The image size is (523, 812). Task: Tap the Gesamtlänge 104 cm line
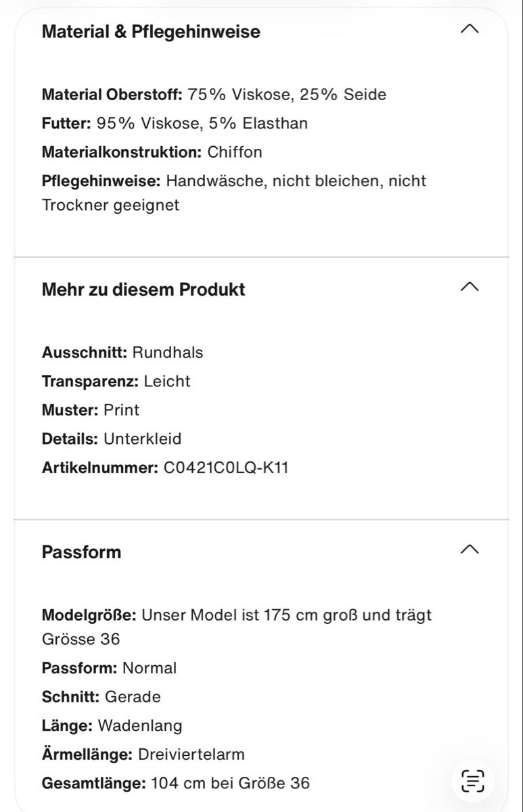(176, 783)
